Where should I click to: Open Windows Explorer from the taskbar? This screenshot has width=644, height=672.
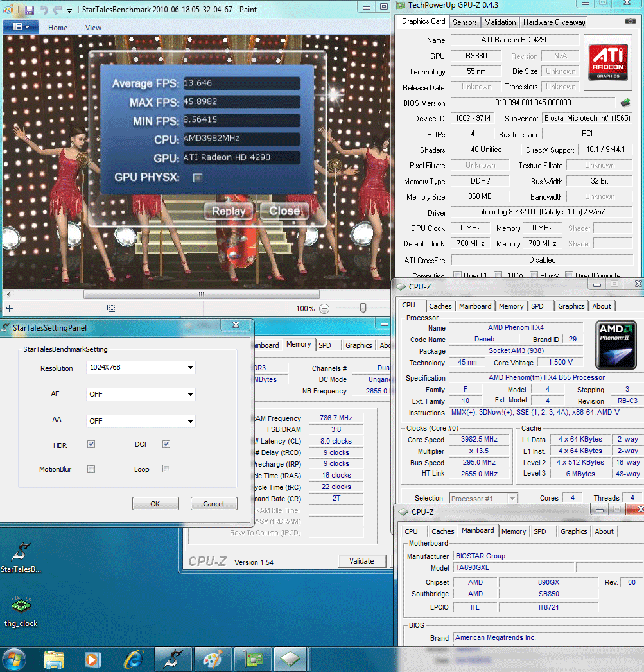click(x=54, y=659)
